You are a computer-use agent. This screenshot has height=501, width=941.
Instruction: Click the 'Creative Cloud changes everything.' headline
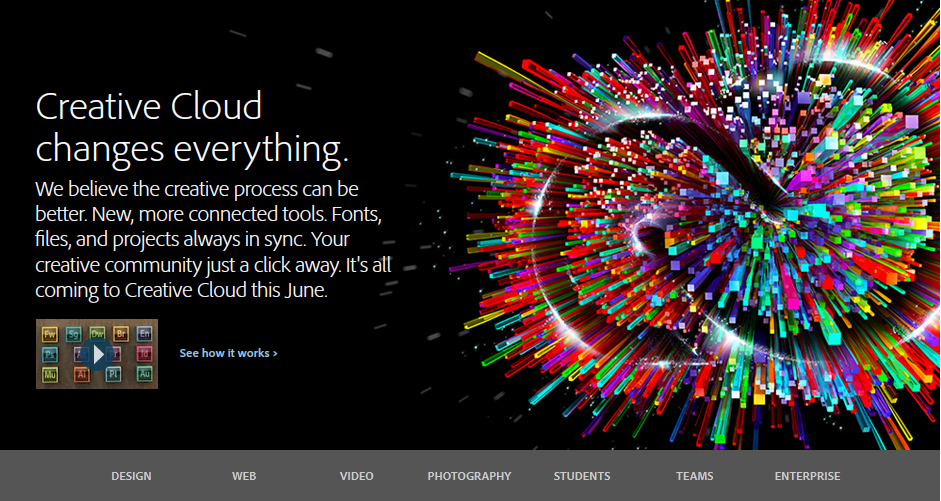[x=191, y=128]
